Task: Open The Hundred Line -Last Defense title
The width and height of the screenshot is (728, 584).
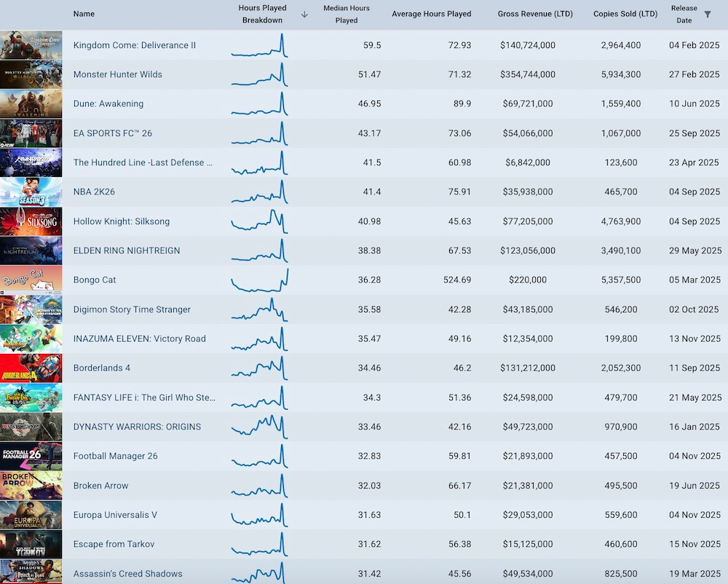Action: 143,162
